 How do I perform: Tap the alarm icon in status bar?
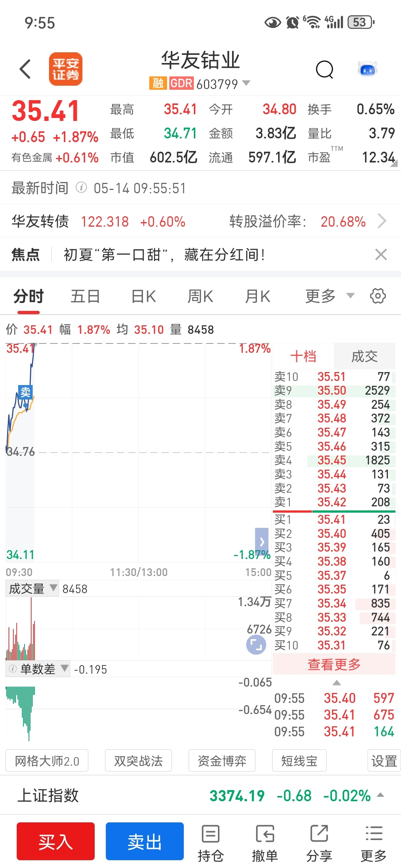(293, 23)
